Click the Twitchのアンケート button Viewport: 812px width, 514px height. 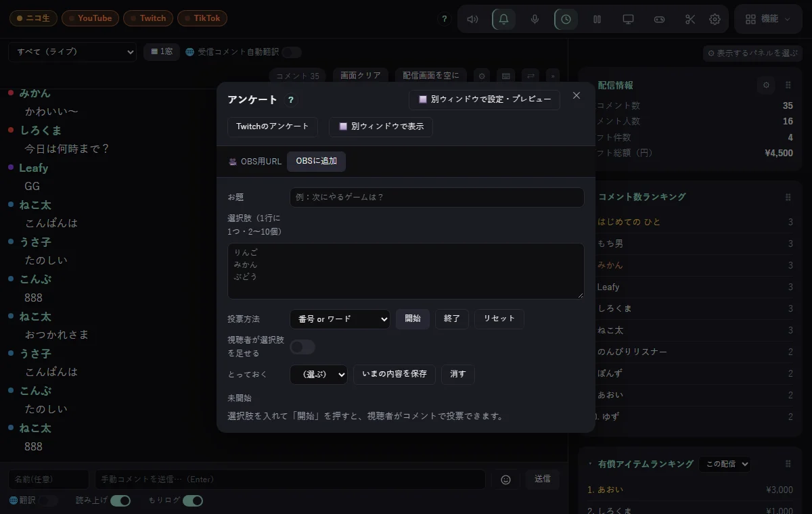273,126
